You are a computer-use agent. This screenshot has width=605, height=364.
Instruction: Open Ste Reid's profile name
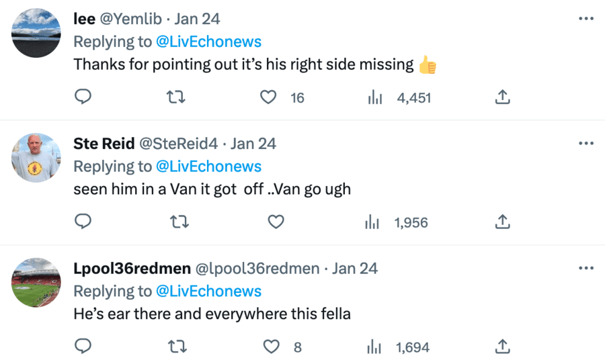click(x=104, y=144)
